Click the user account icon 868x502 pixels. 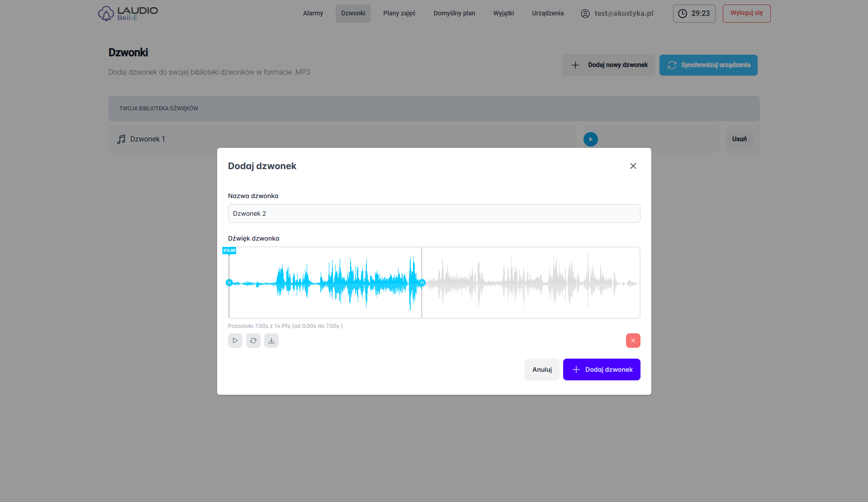585,14
